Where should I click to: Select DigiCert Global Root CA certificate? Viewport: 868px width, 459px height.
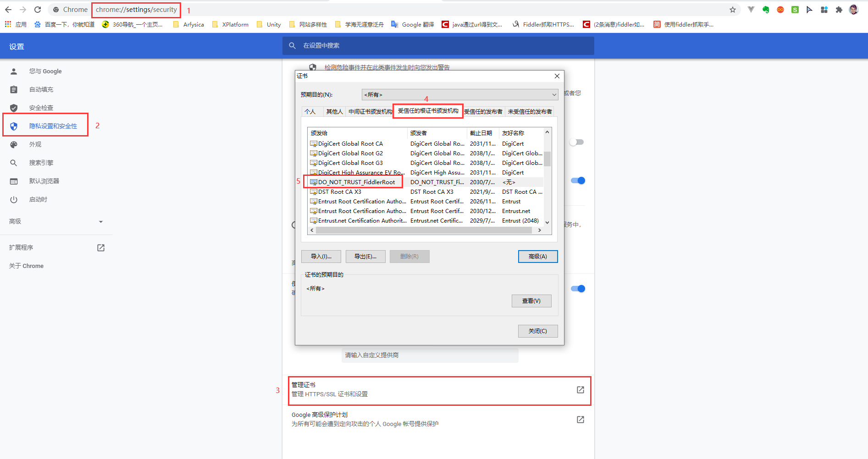350,143
